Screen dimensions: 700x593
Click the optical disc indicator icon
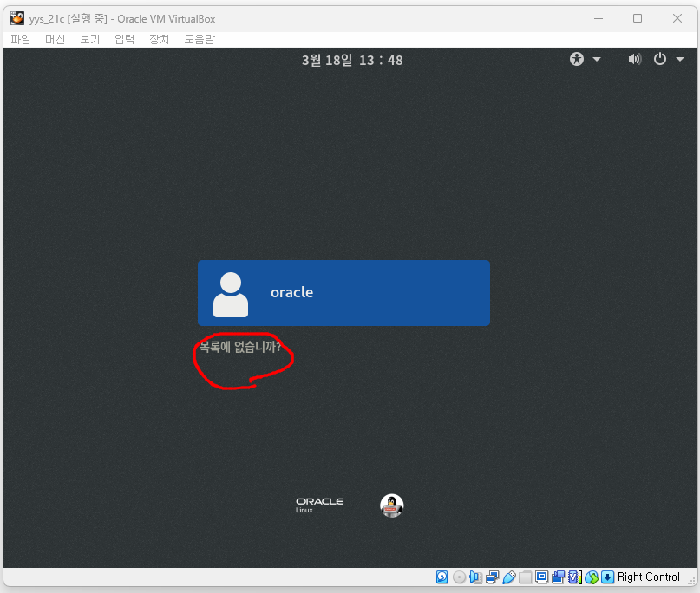pyautogui.click(x=459, y=577)
